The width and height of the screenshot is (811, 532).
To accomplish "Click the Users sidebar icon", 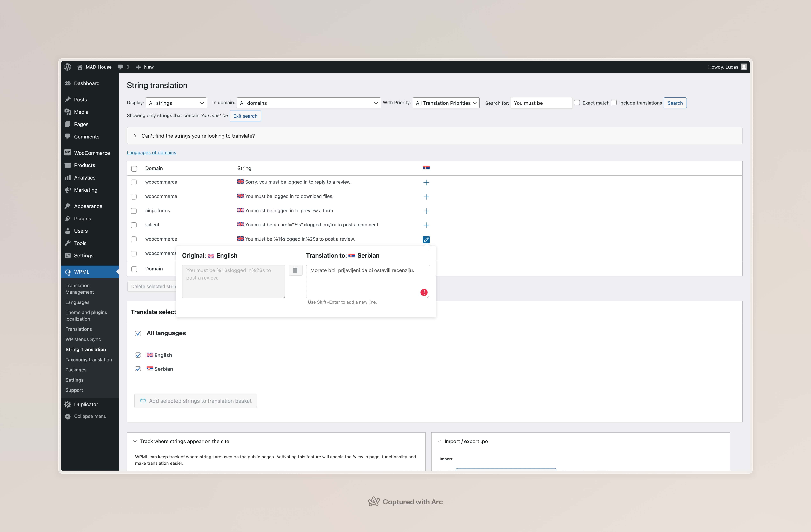I will pos(67,231).
